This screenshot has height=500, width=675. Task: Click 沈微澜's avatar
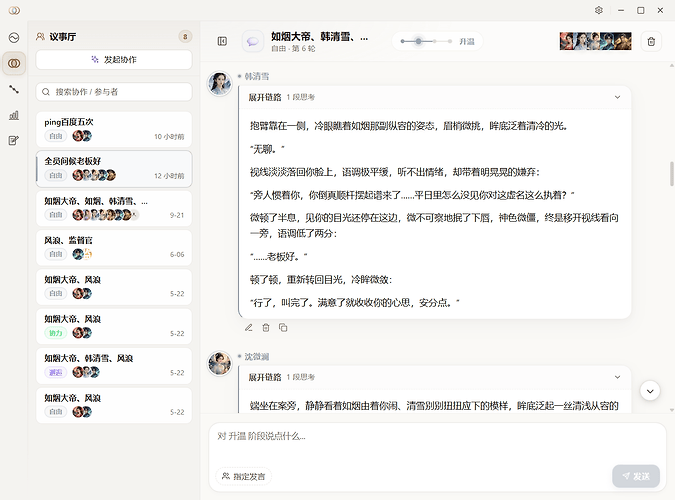point(220,363)
